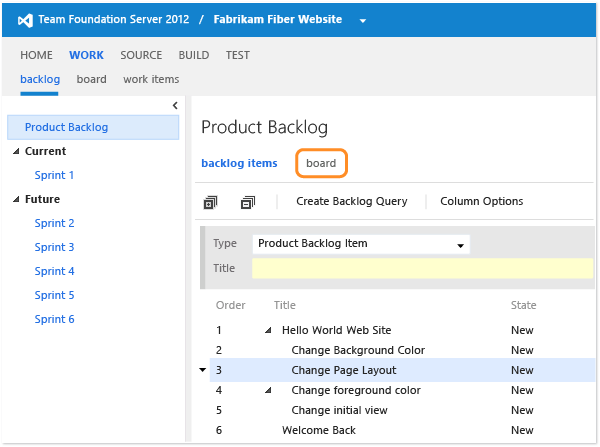Screen dimensions: 600x447
Task: Click the Fabrikam Fiber Website project name
Action: pyautogui.click(x=278, y=20)
